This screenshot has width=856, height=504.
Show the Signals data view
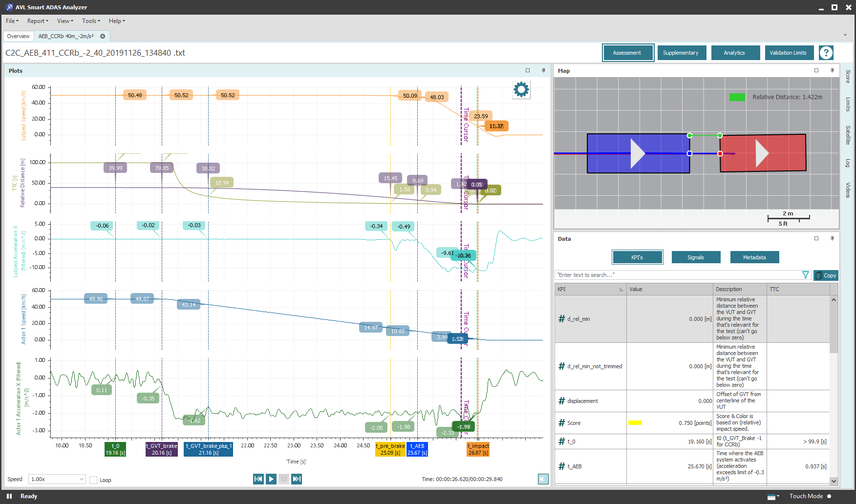tap(696, 257)
